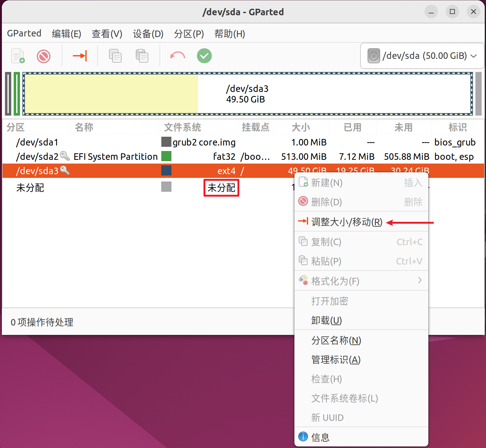This screenshot has width=486, height=448.
Task: Click the blue info icon beside 信息
Action: coord(303,437)
